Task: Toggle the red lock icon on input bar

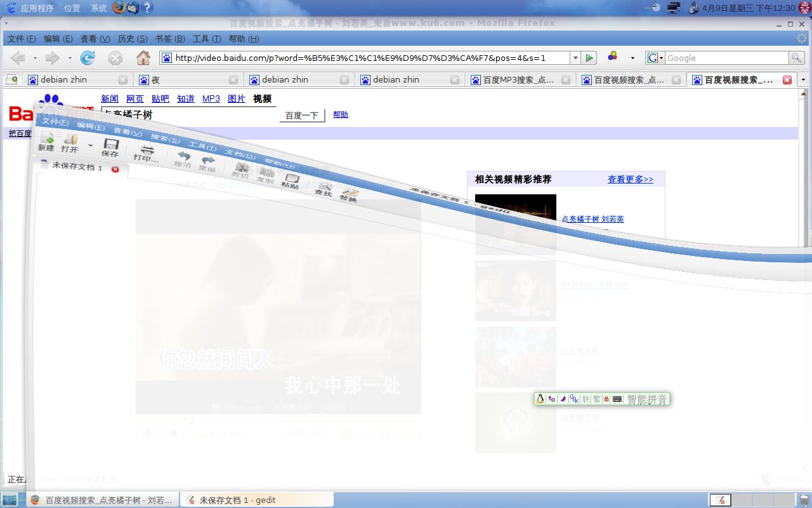Action: [606, 399]
